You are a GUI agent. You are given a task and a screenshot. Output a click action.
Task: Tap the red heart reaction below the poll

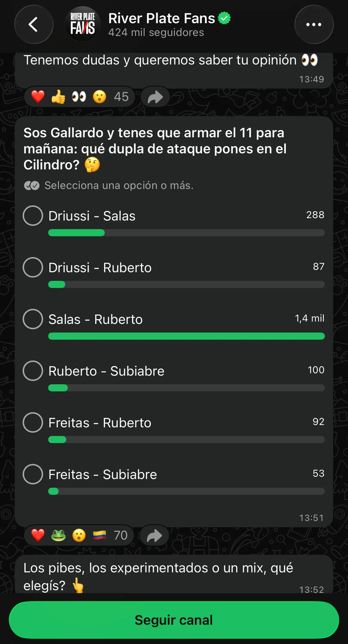point(38,536)
